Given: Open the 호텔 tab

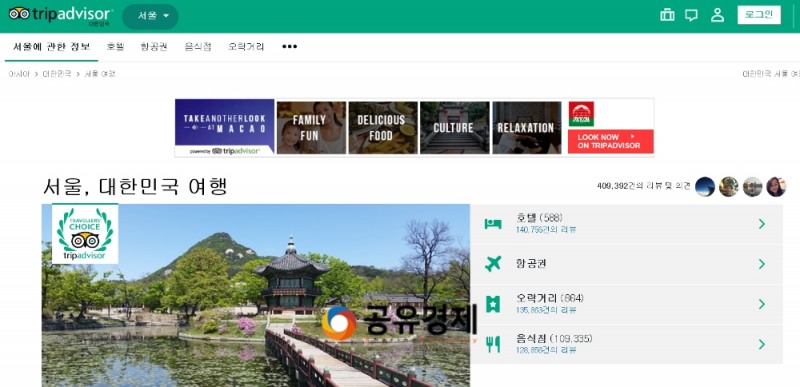Looking at the screenshot, I should (x=115, y=46).
